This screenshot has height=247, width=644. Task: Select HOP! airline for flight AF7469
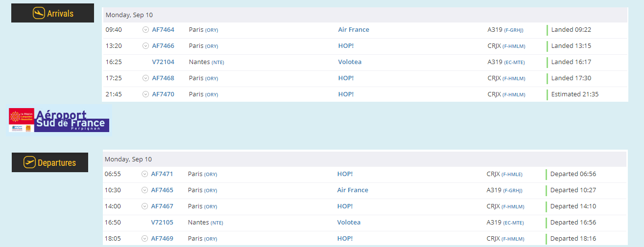345,239
